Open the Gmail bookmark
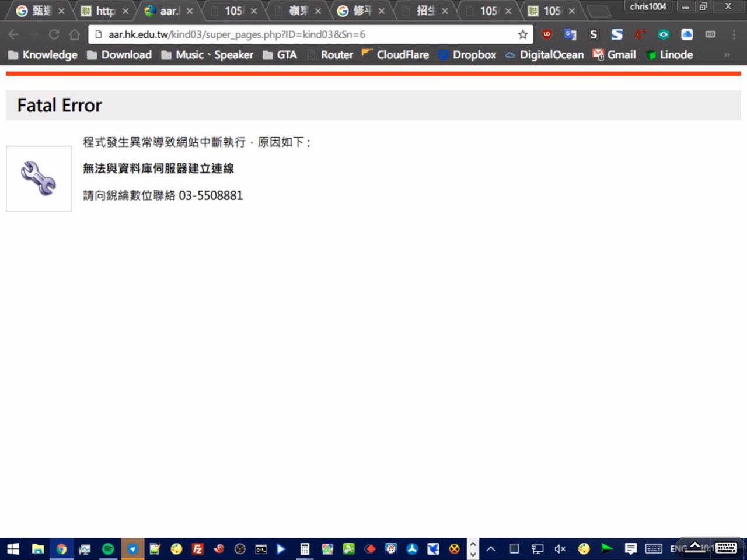Image resolution: width=747 pixels, height=560 pixels. tap(615, 55)
